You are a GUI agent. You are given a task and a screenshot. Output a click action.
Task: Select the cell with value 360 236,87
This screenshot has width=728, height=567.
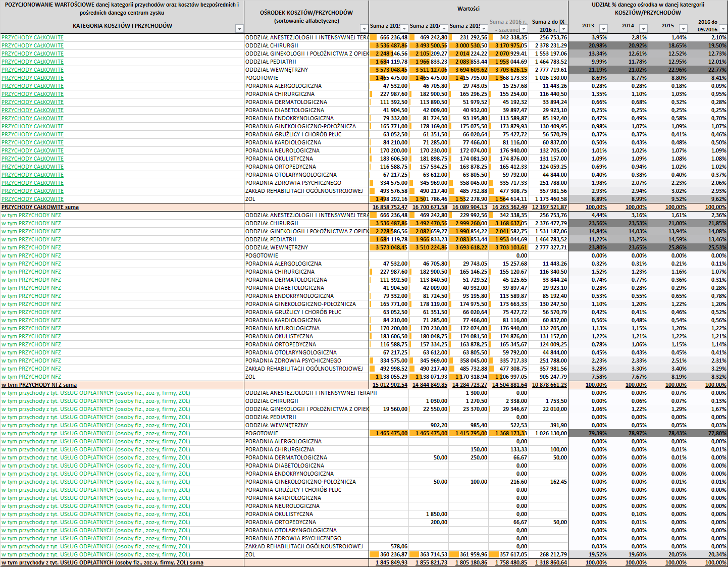tap(389, 554)
